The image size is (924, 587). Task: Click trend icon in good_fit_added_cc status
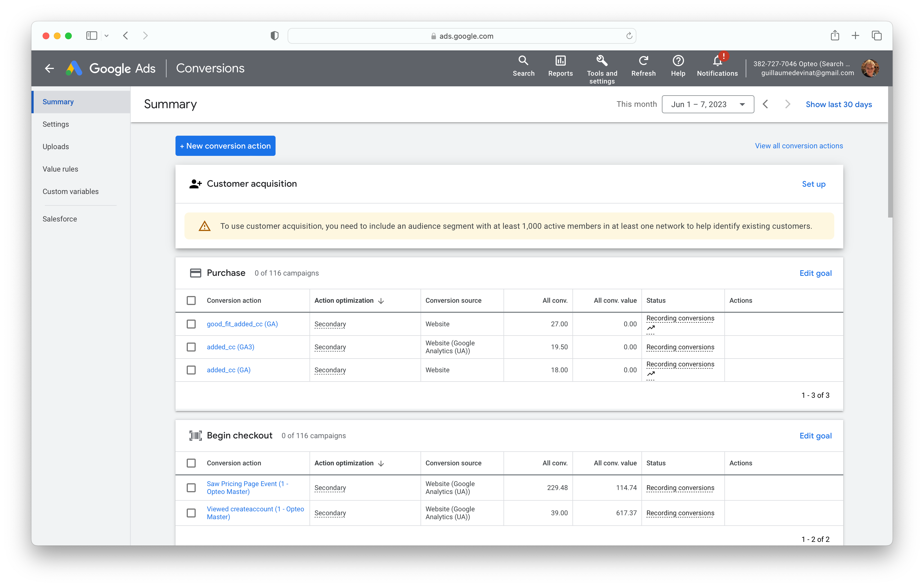[x=651, y=328]
